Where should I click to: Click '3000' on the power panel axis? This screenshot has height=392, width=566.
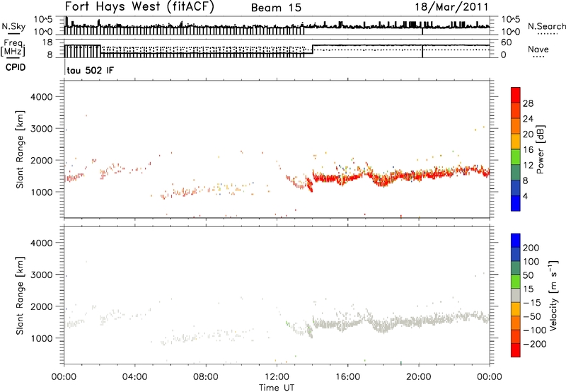click(42, 129)
